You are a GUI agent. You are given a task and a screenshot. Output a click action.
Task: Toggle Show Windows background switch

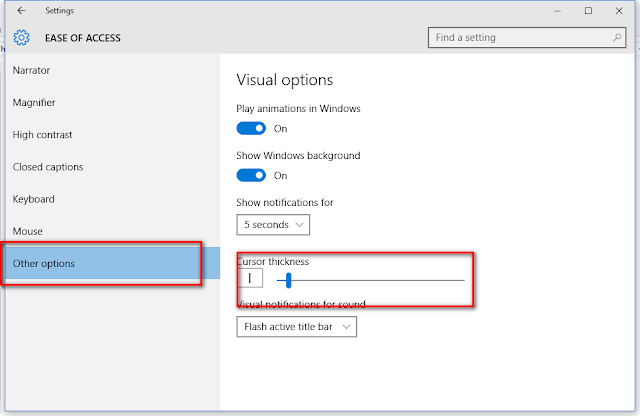251,175
